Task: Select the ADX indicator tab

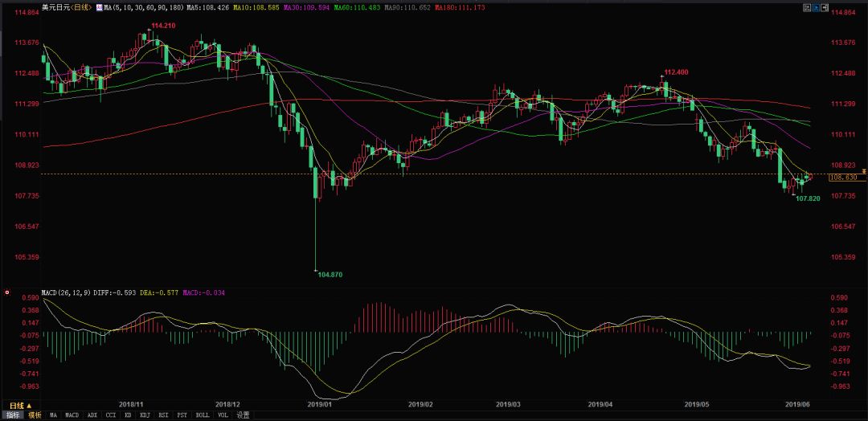Action: coord(92,415)
